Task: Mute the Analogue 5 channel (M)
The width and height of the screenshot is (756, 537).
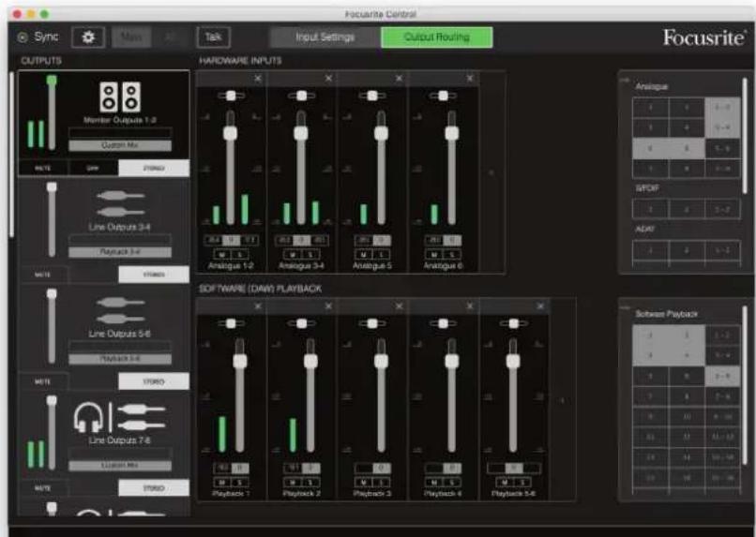Action: coord(364,254)
